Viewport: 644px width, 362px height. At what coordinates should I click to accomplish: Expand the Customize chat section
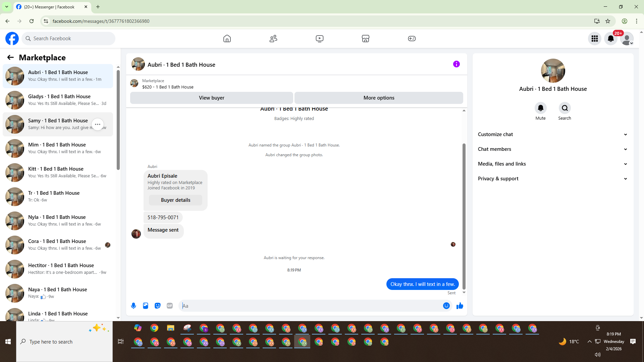click(x=552, y=134)
